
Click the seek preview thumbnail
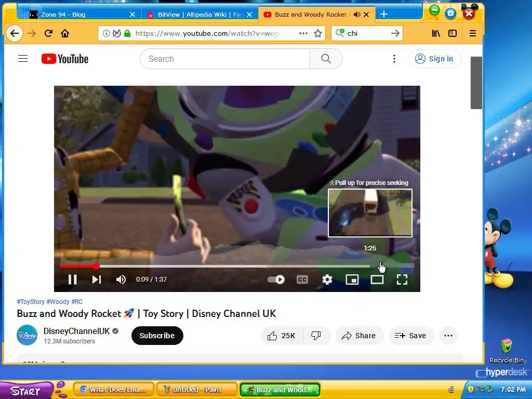tap(370, 212)
